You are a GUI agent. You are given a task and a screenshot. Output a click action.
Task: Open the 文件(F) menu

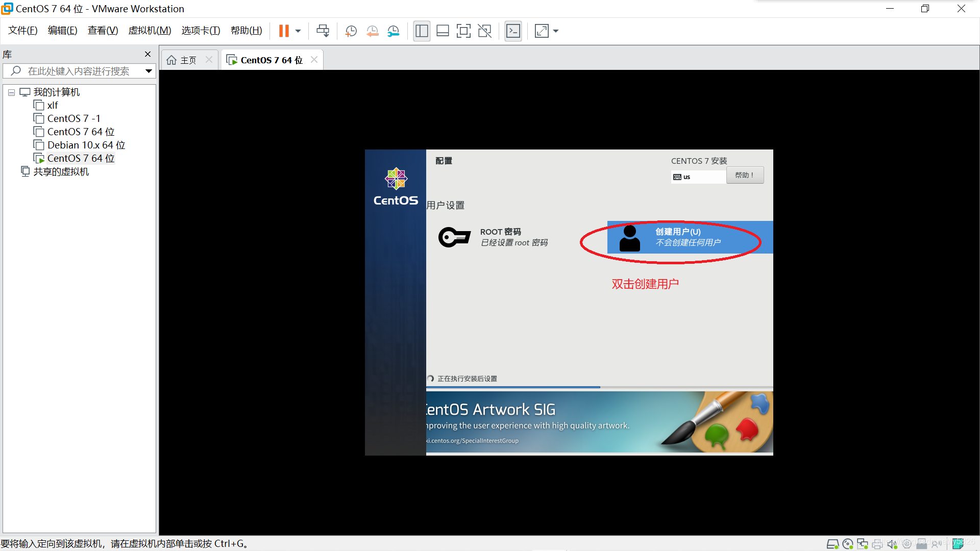tap(23, 31)
